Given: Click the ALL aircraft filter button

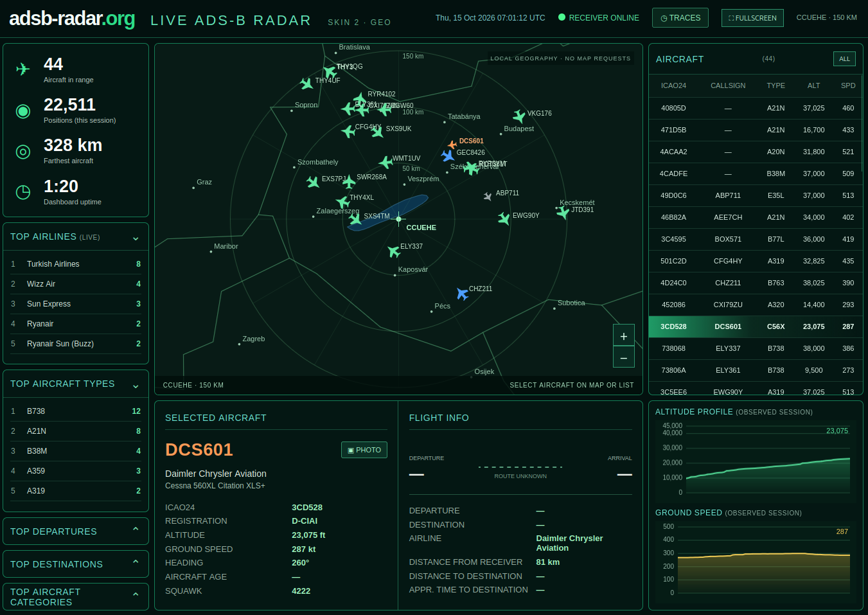Looking at the screenshot, I should [844, 59].
